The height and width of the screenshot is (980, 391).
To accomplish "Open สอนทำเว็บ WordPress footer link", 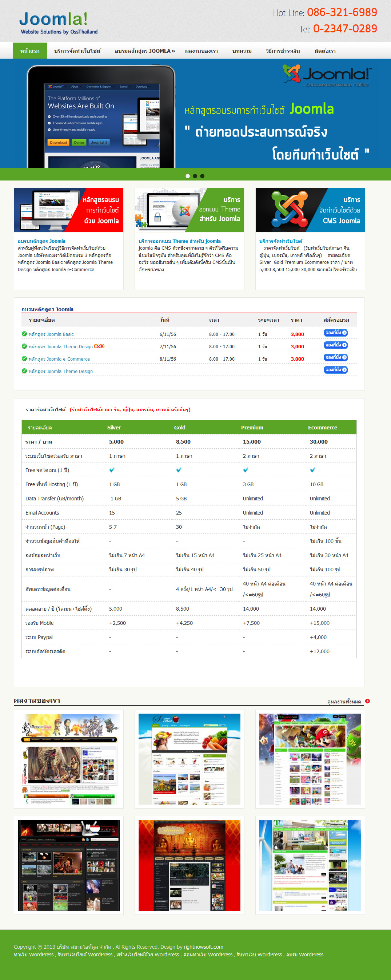I will pyautogui.click(x=208, y=955).
